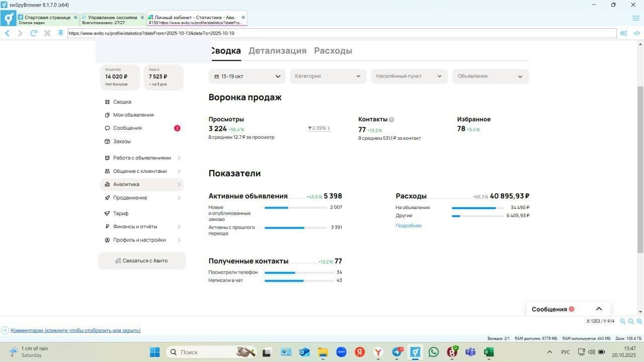Image resolution: width=644 pixels, height=362 pixels.
Task: Expand the Сообщения chat panel chevron
Action: point(599,309)
